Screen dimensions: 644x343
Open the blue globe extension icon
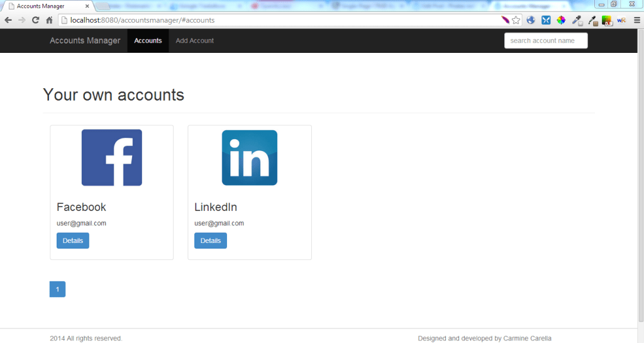[531, 20]
